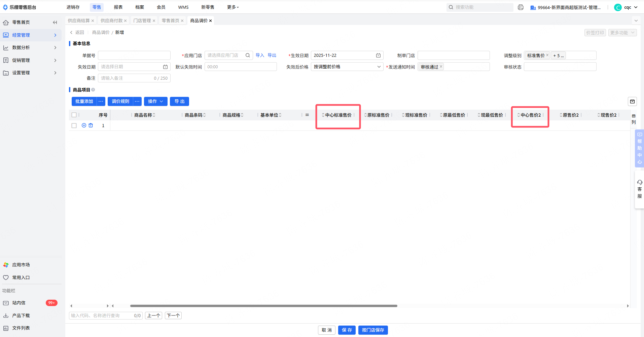Screen dimensions: 644x337
Task: Sort by 商品名称 column header
Action: click(x=145, y=115)
